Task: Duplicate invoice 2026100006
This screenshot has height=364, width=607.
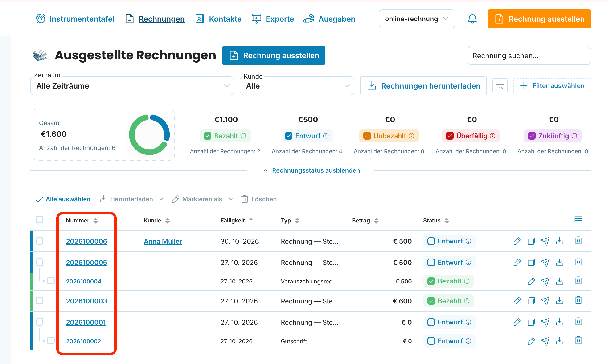Action: (x=531, y=241)
